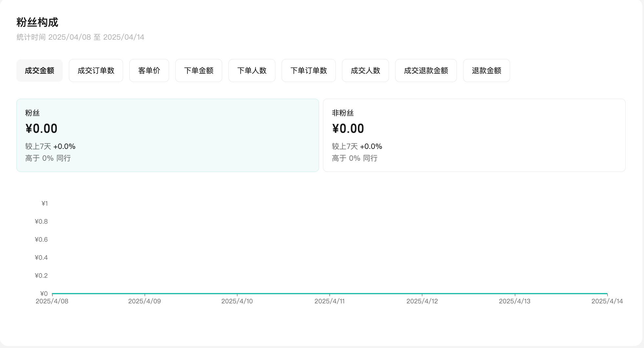This screenshot has height=348, width=644.
Task: Open the 客单价 metric tab
Action: pos(149,71)
